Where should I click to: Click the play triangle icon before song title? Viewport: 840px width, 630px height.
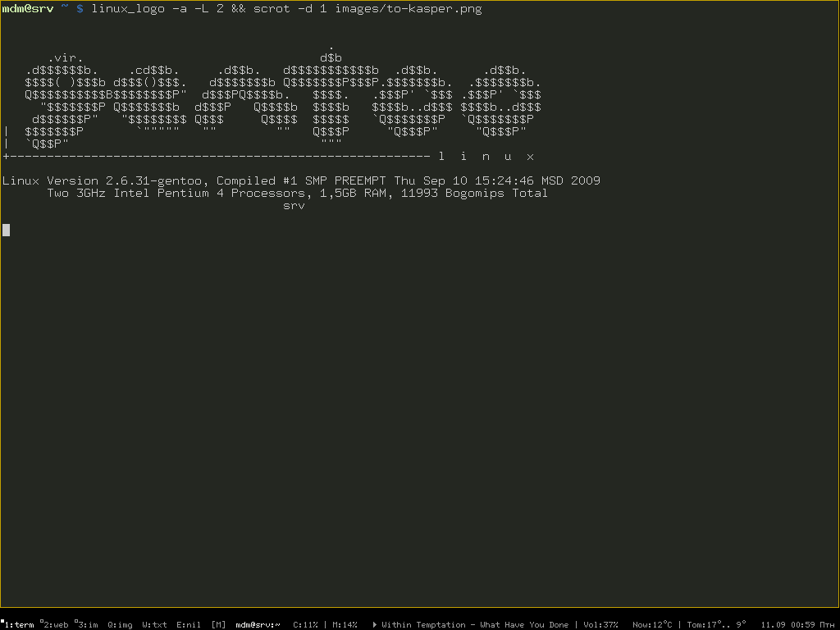pyautogui.click(x=375, y=624)
